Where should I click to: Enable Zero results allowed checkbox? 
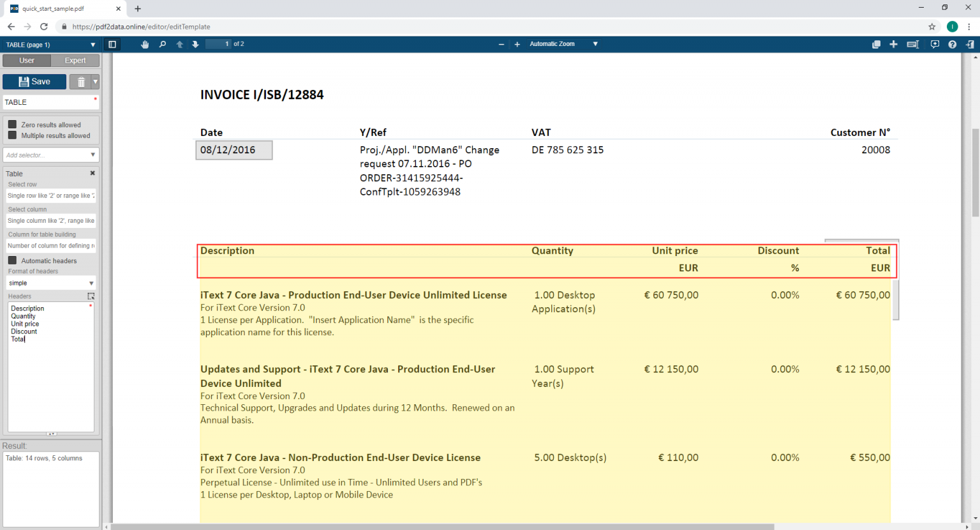click(12, 125)
